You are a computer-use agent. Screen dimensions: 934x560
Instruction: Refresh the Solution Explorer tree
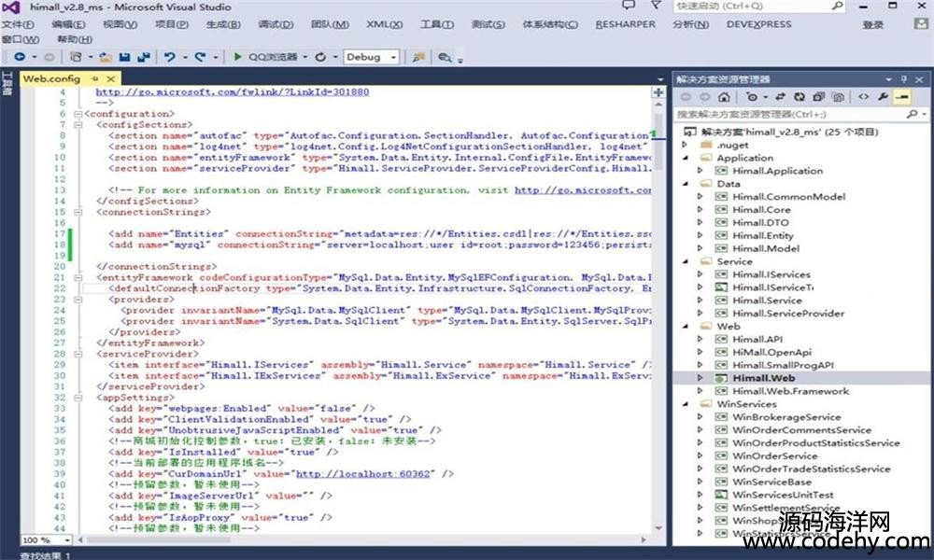tap(800, 96)
